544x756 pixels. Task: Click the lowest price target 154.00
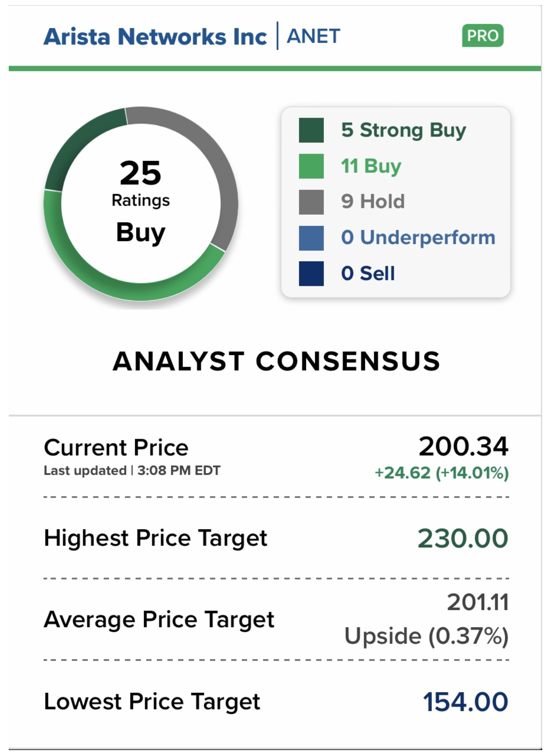click(465, 702)
